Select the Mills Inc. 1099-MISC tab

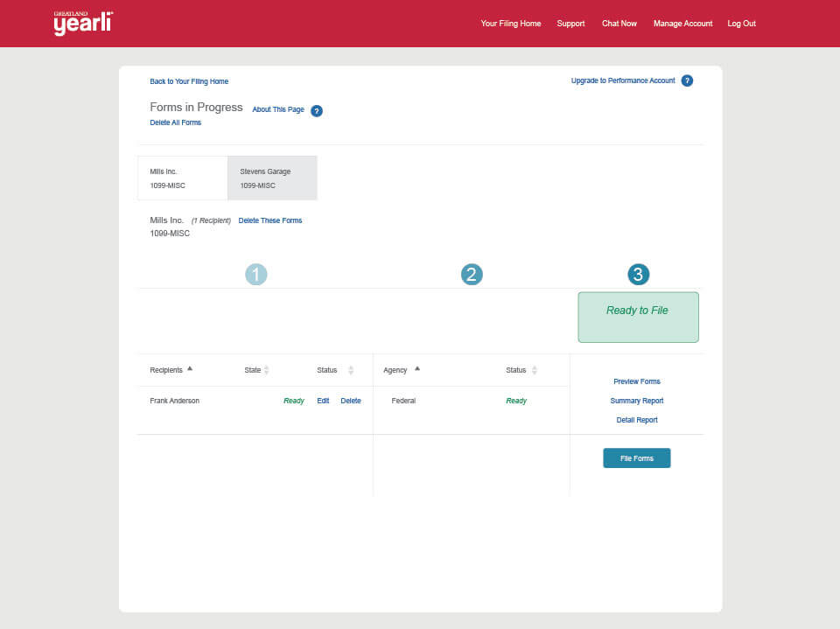[182, 178]
